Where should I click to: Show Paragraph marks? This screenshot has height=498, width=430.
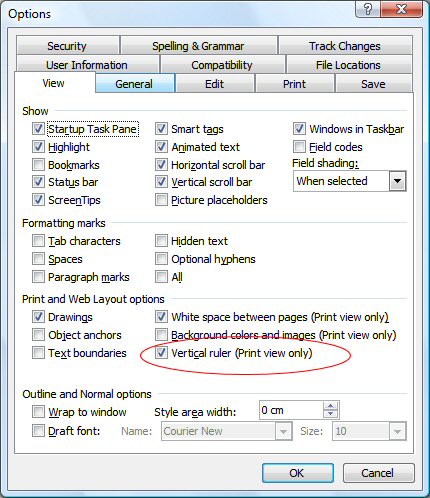38,277
